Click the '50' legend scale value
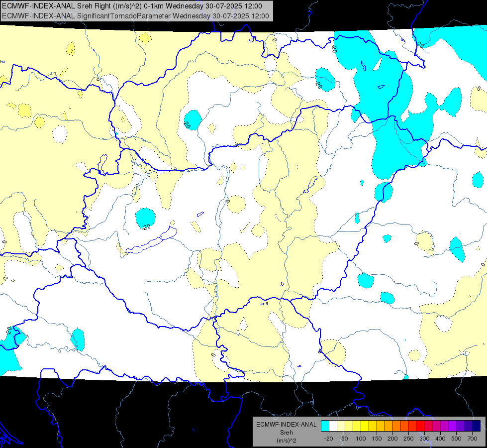The height and width of the screenshot is (448, 487). [x=344, y=439]
